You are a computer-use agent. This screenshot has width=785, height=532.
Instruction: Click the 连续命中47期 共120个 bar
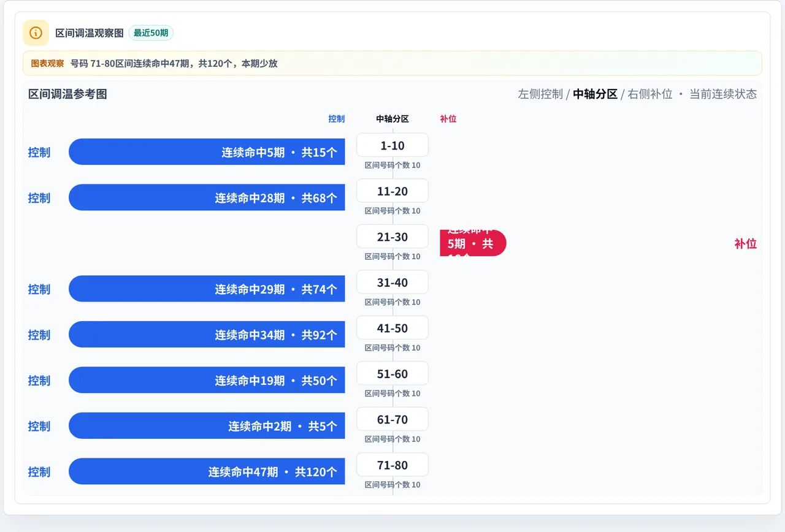[x=207, y=471]
